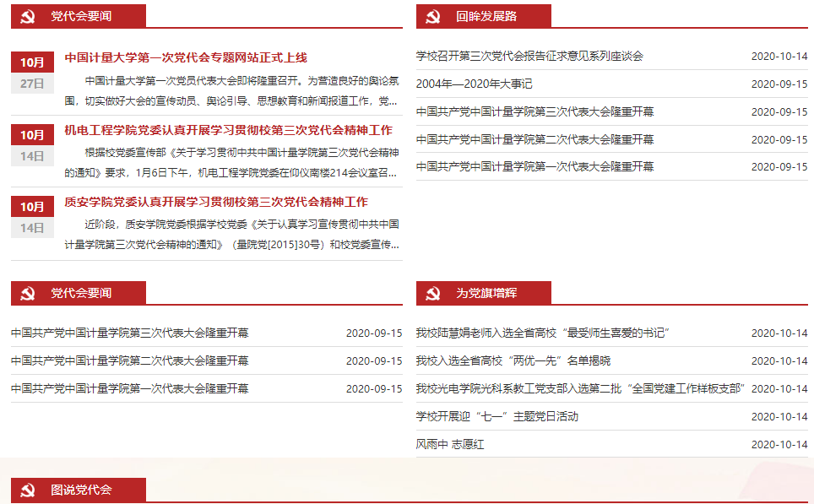Open the 为党旗增辉 section header

[x=486, y=293]
